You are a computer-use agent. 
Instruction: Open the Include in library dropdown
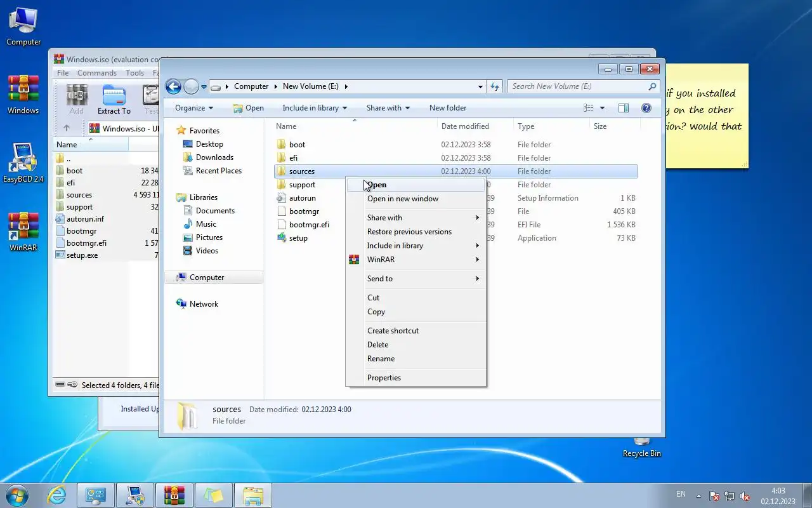click(x=315, y=108)
